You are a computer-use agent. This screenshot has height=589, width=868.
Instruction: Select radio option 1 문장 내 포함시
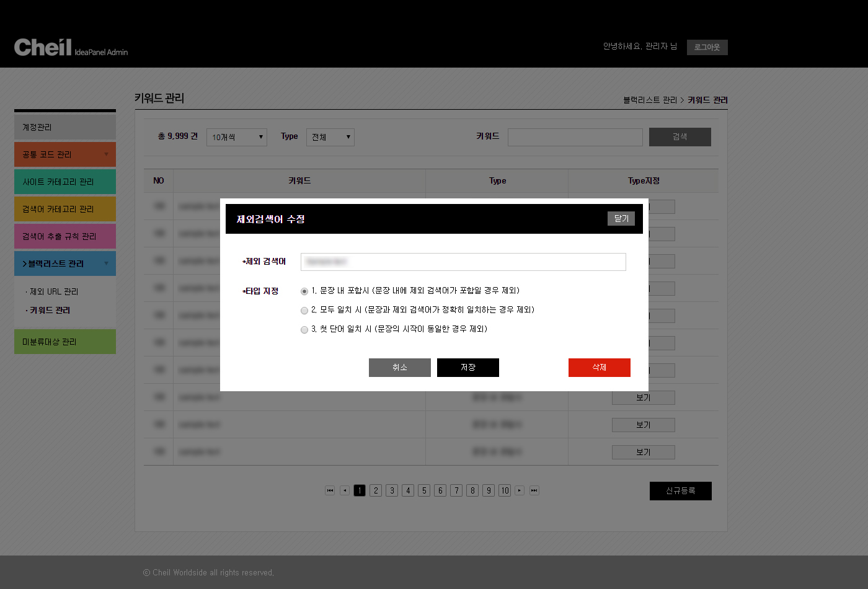click(x=304, y=291)
